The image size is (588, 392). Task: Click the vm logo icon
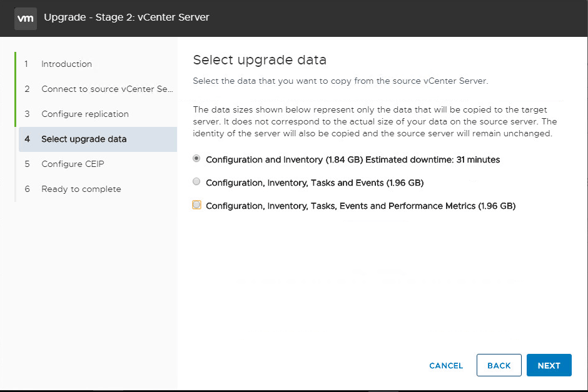pos(25,18)
